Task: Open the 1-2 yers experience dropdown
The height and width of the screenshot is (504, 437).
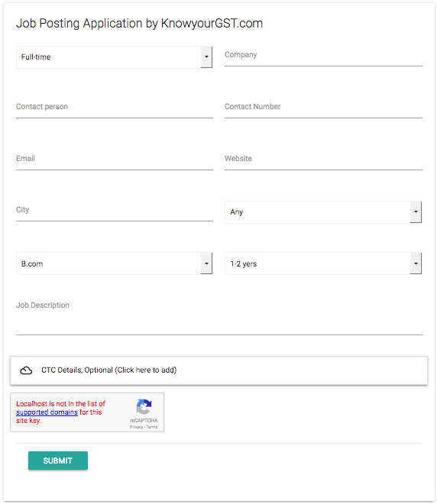Action: pyautogui.click(x=323, y=263)
